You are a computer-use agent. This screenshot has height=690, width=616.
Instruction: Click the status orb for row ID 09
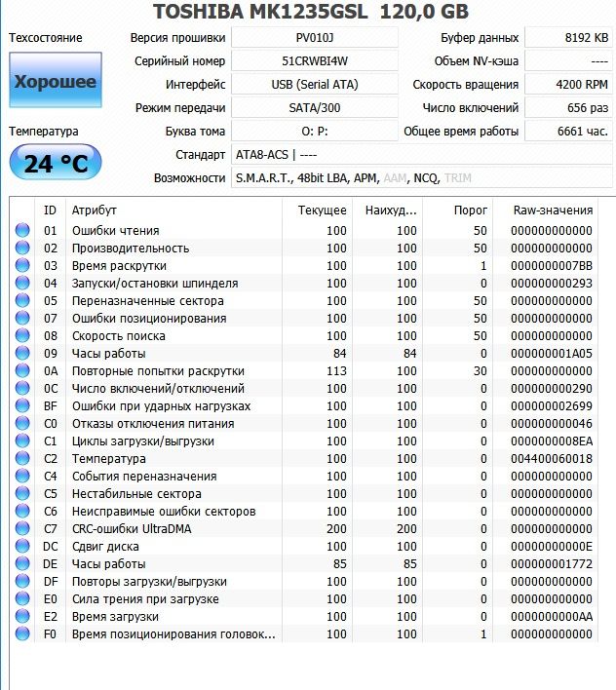tap(22, 353)
